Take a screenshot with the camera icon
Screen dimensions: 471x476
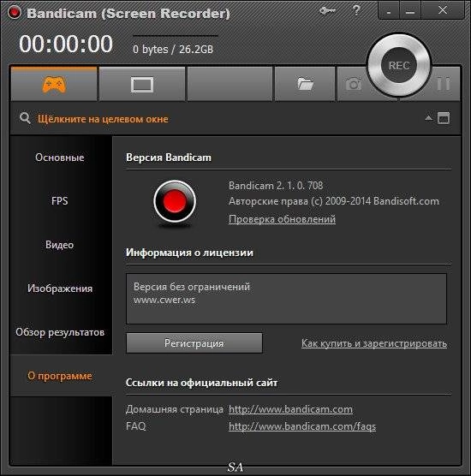(x=353, y=84)
